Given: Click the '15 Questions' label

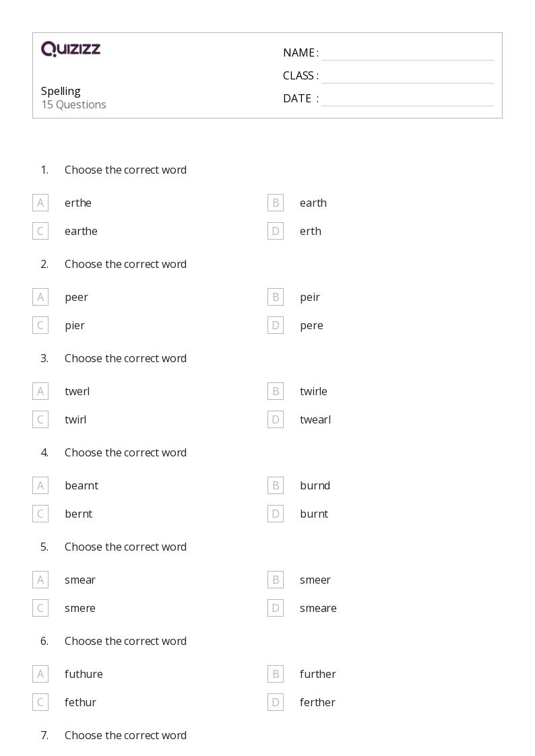Looking at the screenshot, I should coord(74,104).
